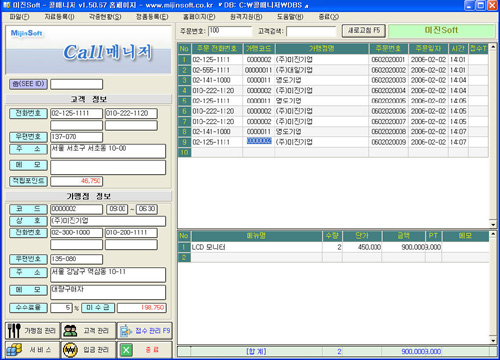Screen dimensions: 500x360
Task: Click the 적립포인트 button
Action: (28, 181)
